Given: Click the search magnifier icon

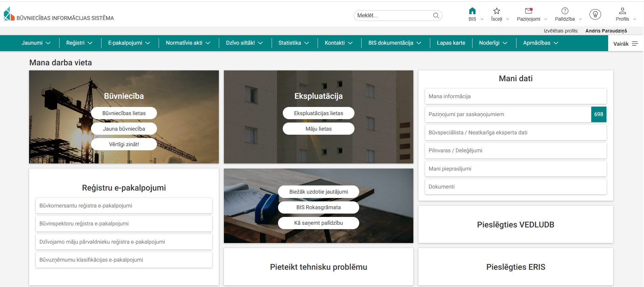Looking at the screenshot, I should (436, 16).
